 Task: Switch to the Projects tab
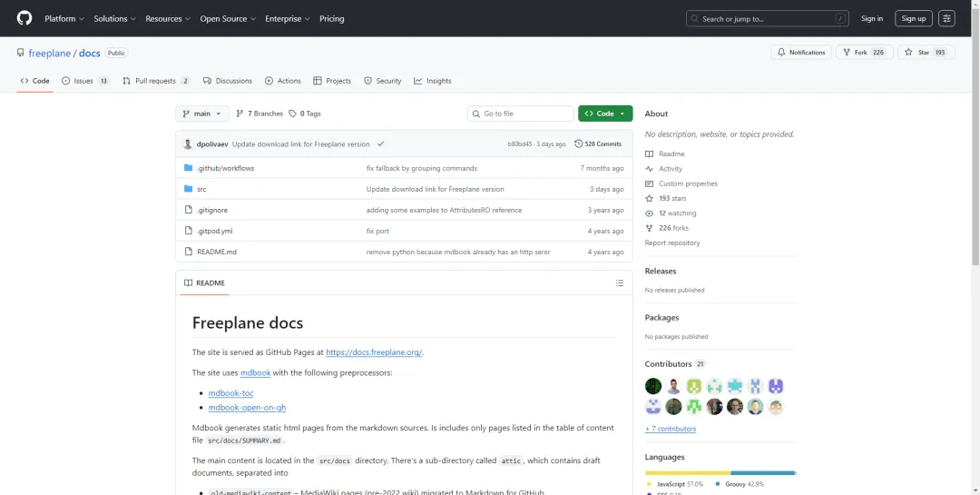click(x=332, y=81)
